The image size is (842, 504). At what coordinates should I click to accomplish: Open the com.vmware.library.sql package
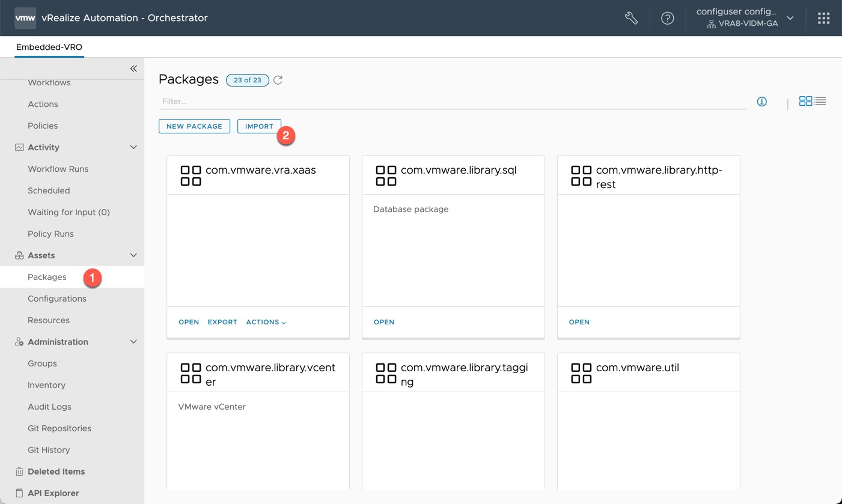(x=384, y=322)
